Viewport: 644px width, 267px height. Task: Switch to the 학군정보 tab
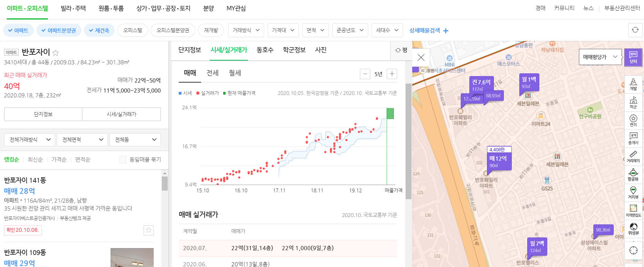pyautogui.click(x=294, y=50)
